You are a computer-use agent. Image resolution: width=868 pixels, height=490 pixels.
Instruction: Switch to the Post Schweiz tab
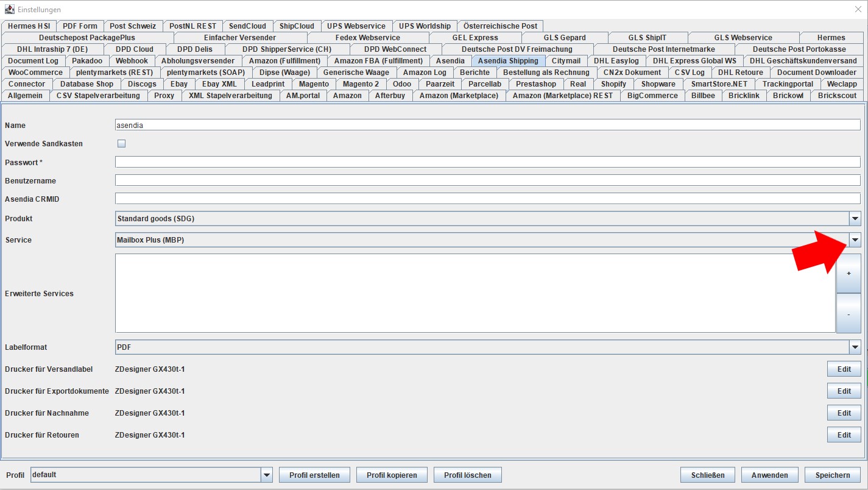pyautogui.click(x=133, y=26)
